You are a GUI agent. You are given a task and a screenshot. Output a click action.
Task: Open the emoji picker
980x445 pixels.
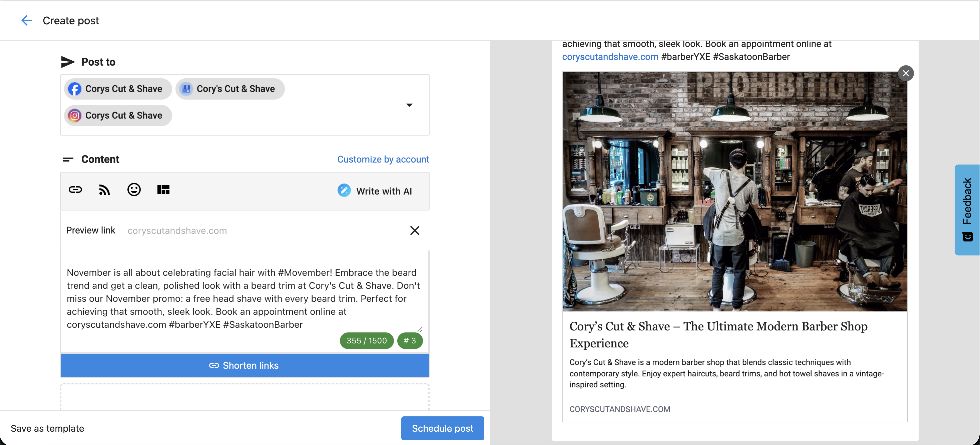click(x=133, y=190)
